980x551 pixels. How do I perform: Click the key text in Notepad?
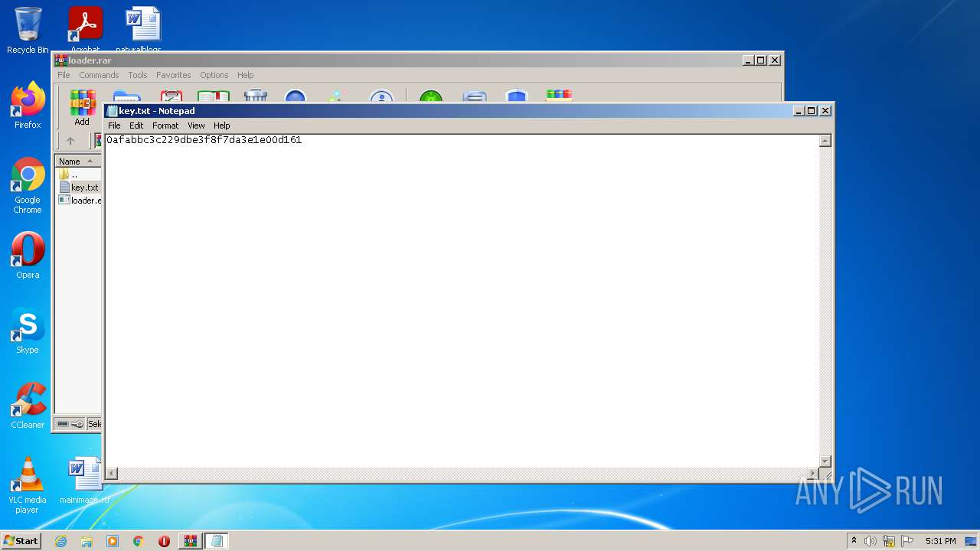[204, 140]
